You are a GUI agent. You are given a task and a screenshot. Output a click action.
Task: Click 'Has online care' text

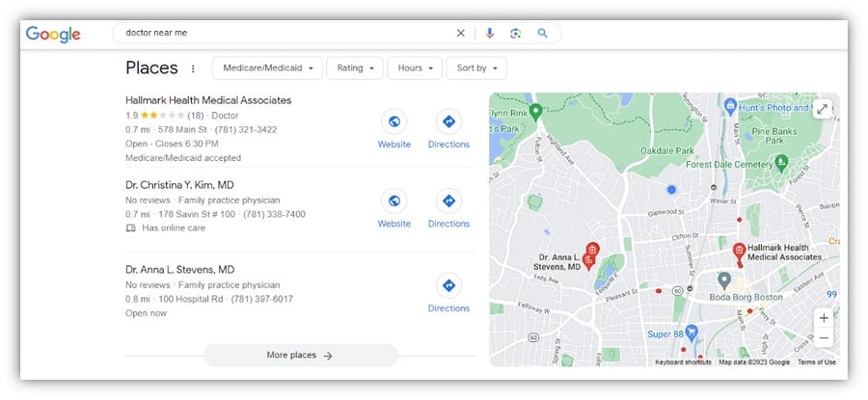point(174,227)
